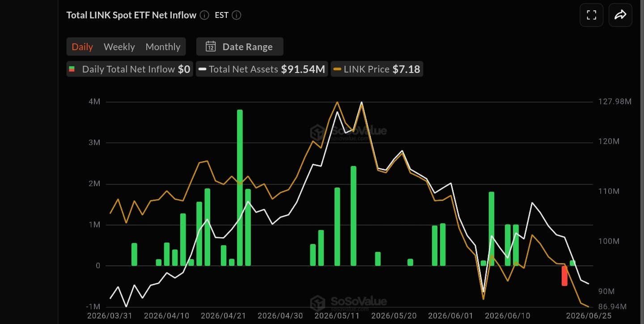Toggle Daily Total Net Inflow series legend
Image resolution: width=644 pixels, height=324 pixels.
130,69
